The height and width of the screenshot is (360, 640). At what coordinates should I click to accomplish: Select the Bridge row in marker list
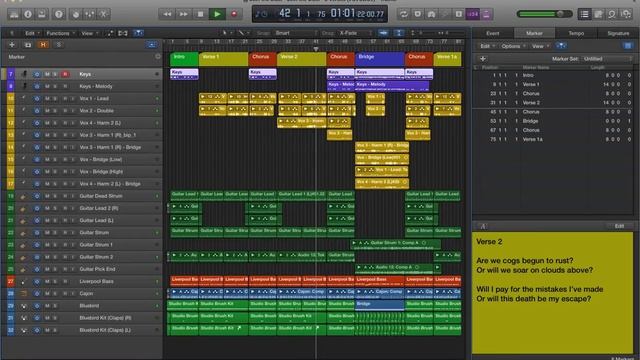[x=554, y=121]
